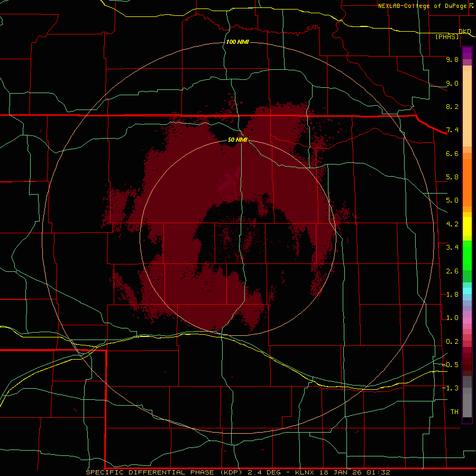
Task: Click the 2.6 value on the color scale
Action: pos(452,271)
